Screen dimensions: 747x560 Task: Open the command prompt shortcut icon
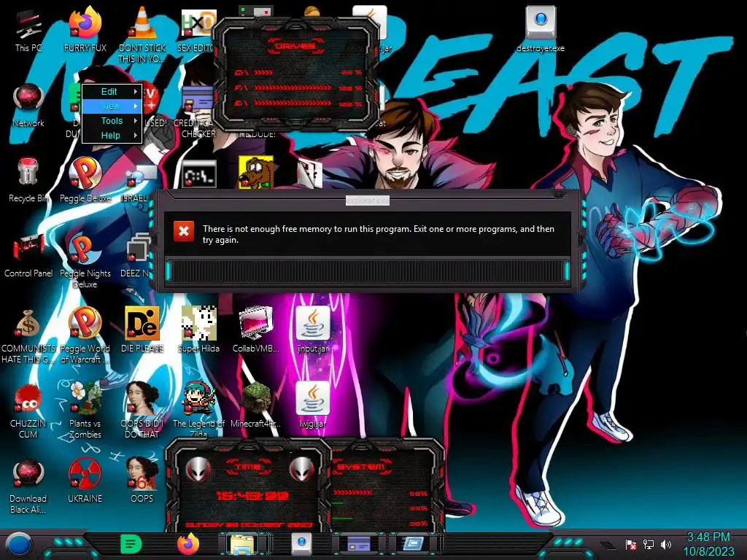199,174
